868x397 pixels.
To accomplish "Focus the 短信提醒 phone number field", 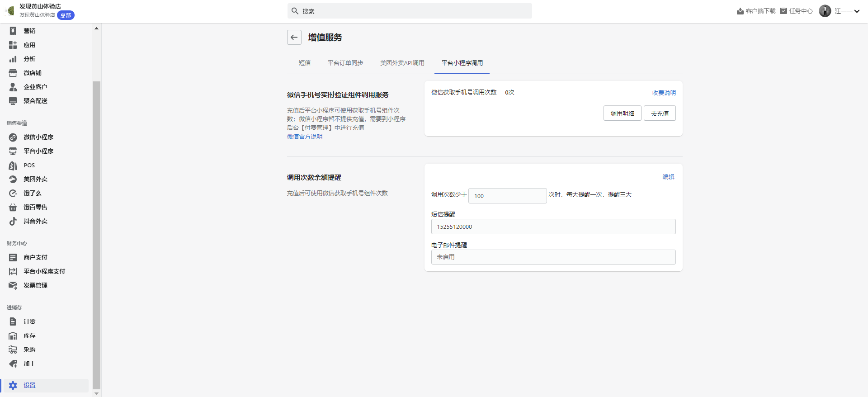I will click(553, 227).
